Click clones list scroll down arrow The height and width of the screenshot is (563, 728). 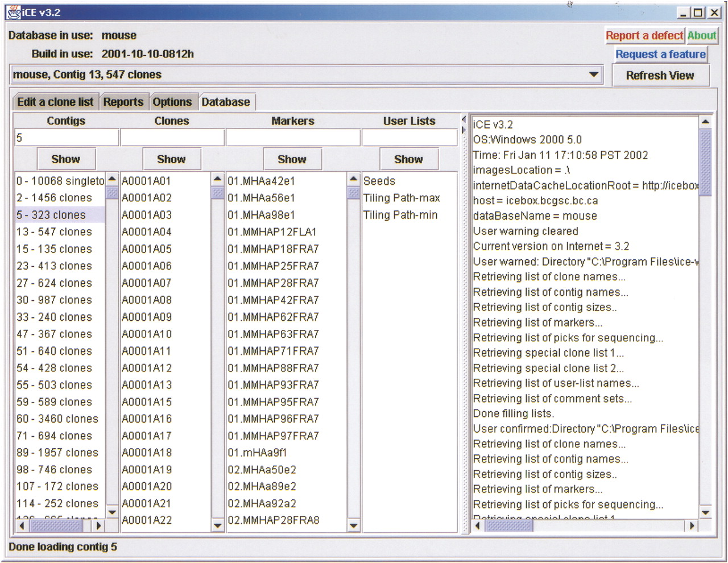tap(217, 526)
